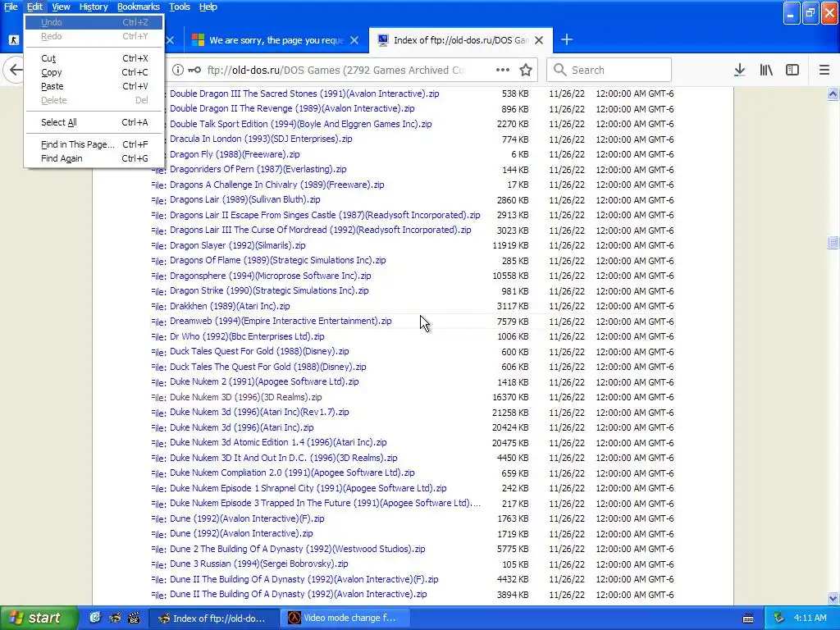Click the page actions three-dot icon
This screenshot has width=840, height=630.
pos(503,71)
